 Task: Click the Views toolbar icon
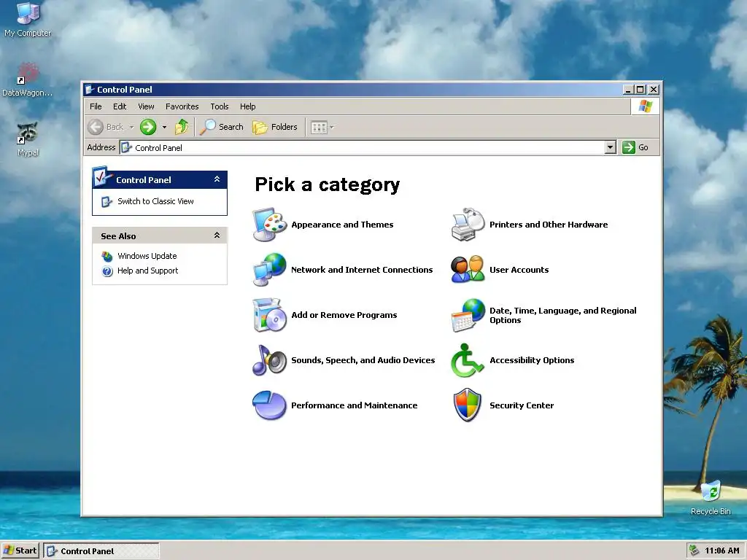pos(319,127)
